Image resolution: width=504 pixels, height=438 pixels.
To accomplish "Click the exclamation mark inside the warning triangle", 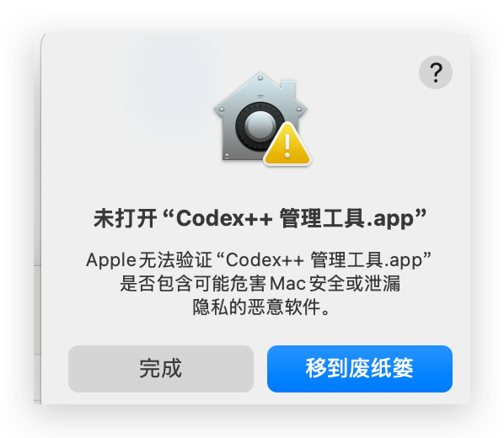I will click(x=287, y=147).
